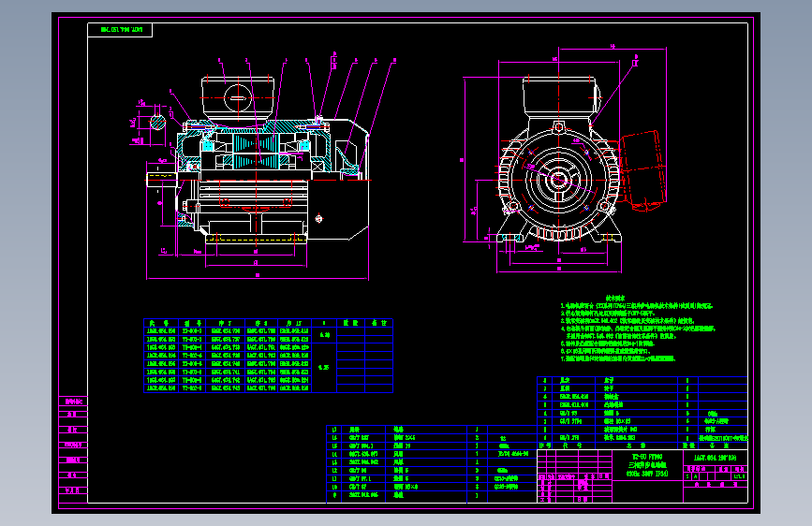This screenshot has height=526, width=812.
Task: Select the motor end view drawing
Action: (x=559, y=159)
